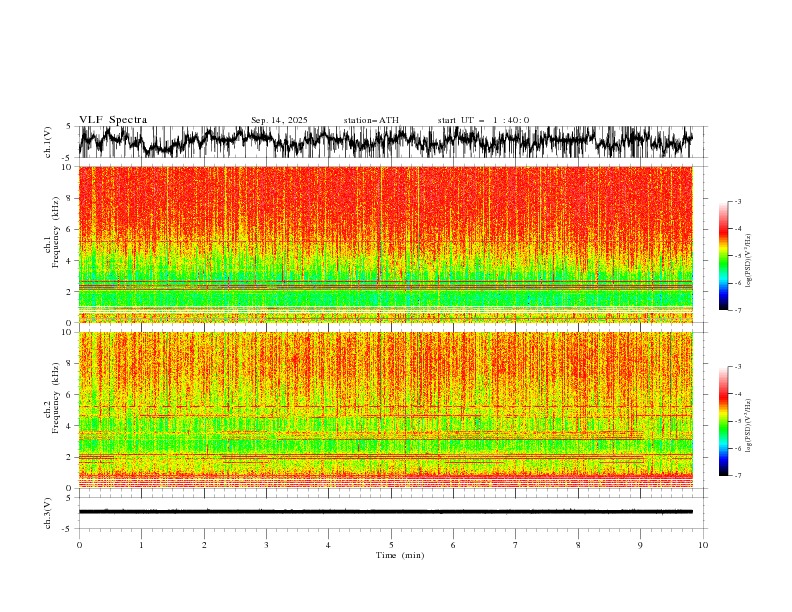Click the 'station=ATH' label
792x612 pixels.
371,120
